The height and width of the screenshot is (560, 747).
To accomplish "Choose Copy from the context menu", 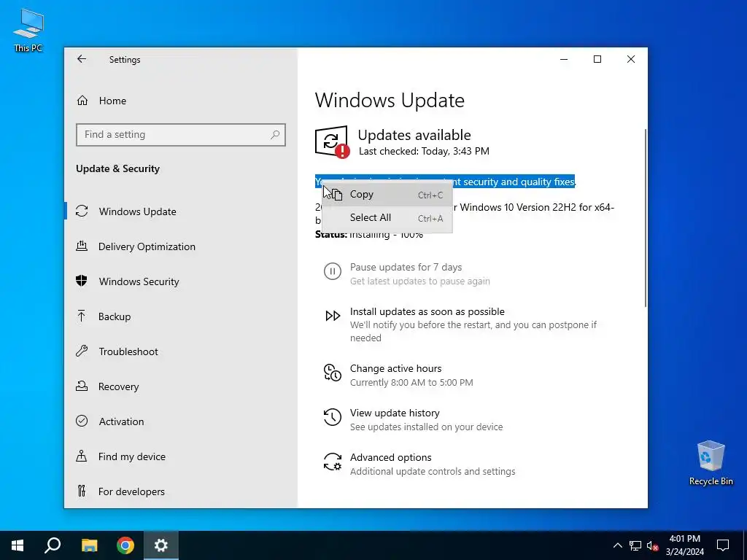I will (x=387, y=194).
